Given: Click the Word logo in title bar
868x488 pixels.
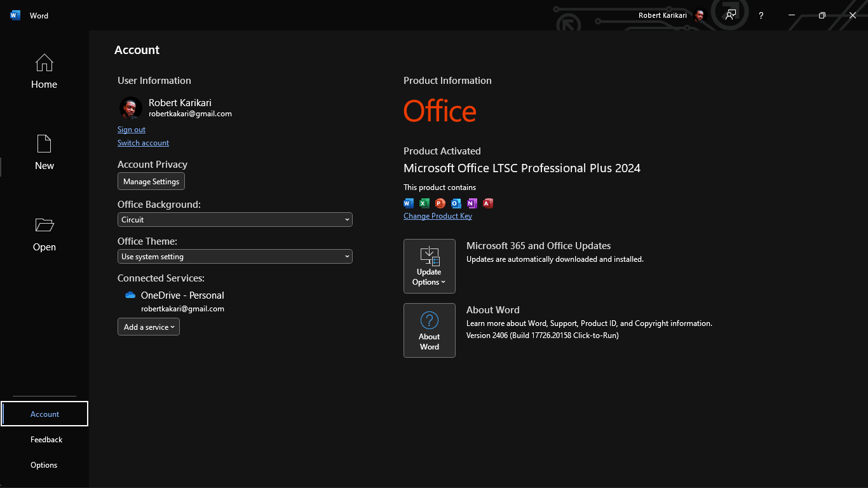Looking at the screenshot, I should point(15,15).
